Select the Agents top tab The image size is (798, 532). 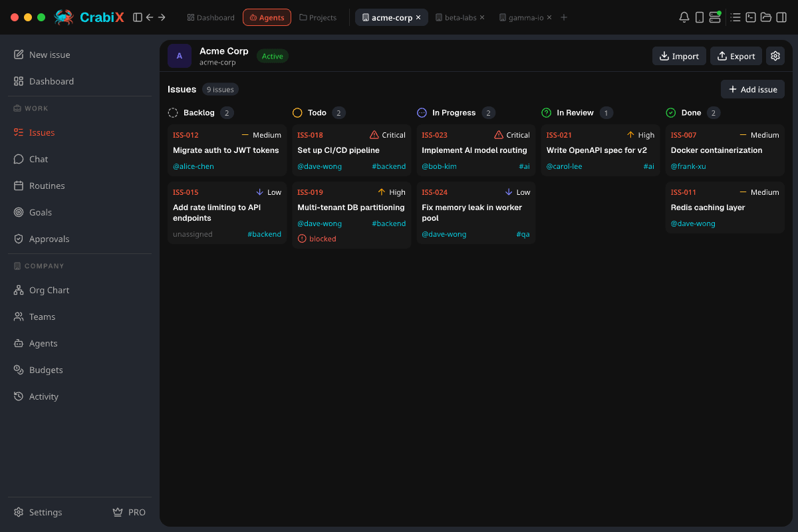click(267, 17)
